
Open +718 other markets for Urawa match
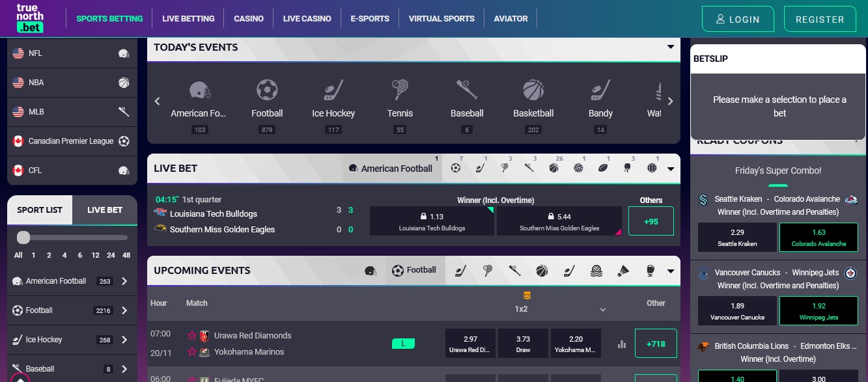click(656, 344)
